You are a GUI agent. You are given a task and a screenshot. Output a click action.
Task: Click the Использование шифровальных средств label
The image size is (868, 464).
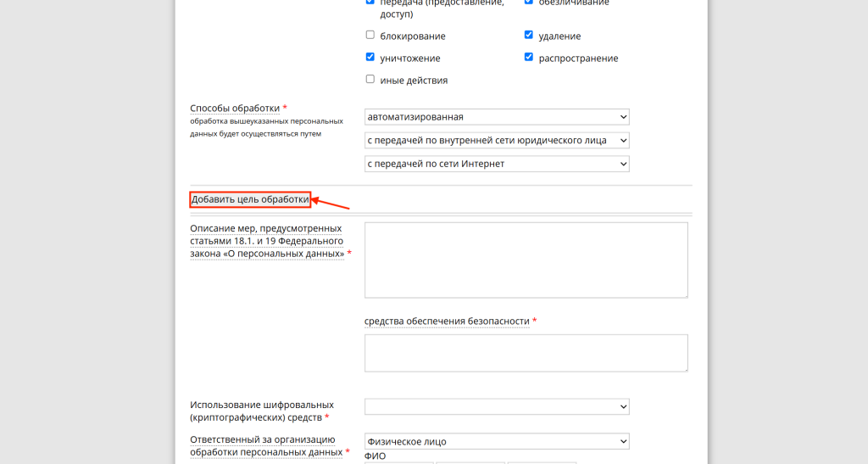[262, 411]
